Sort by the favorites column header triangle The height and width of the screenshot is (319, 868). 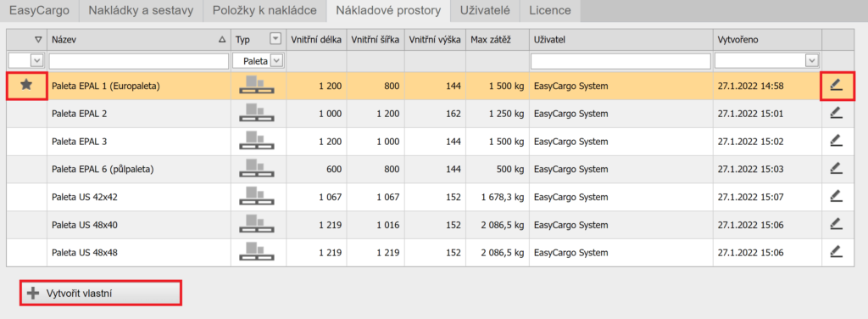pyautogui.click(x=38, y=40)
